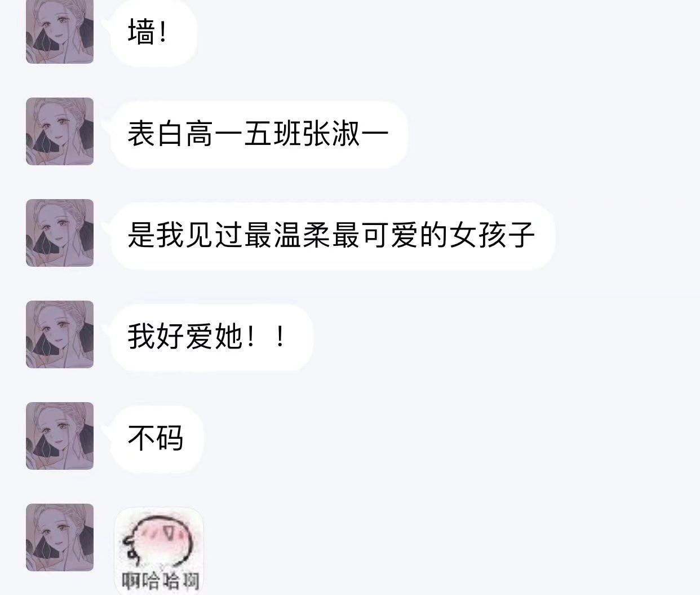This screenshot has width=700, height=595.
Task: Select the '不码' chat bubble
Action: point(157,439)
